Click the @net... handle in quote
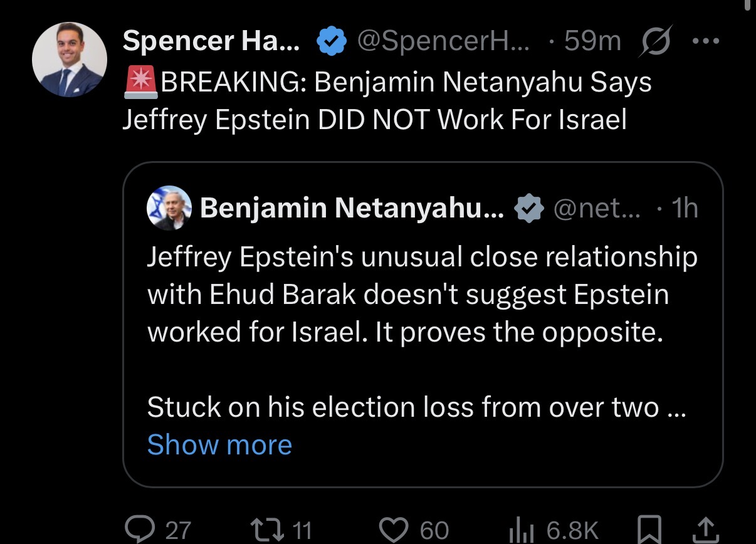This screenshot has width=756, height=544. coord(597,208)
